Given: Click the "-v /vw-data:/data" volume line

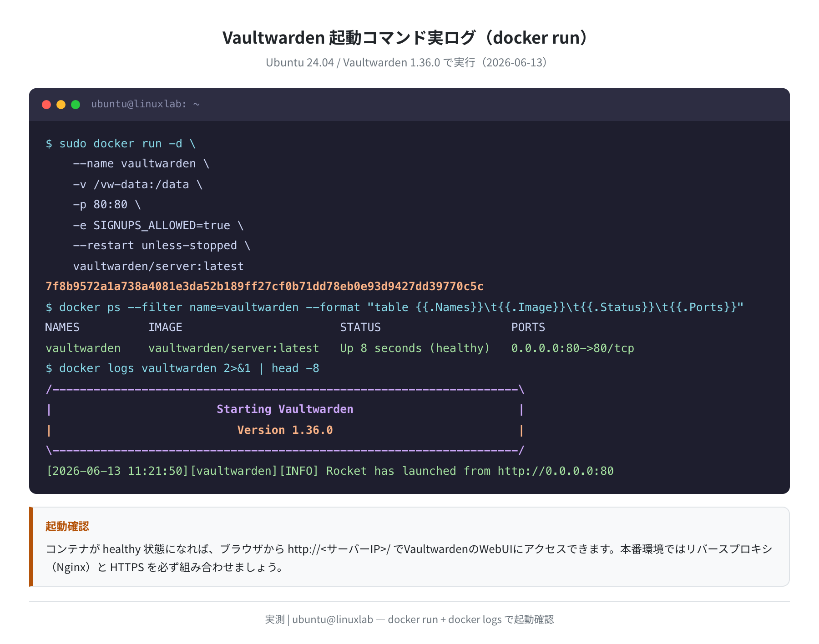Looking at the screenshot, I should (x=137, y=185).
